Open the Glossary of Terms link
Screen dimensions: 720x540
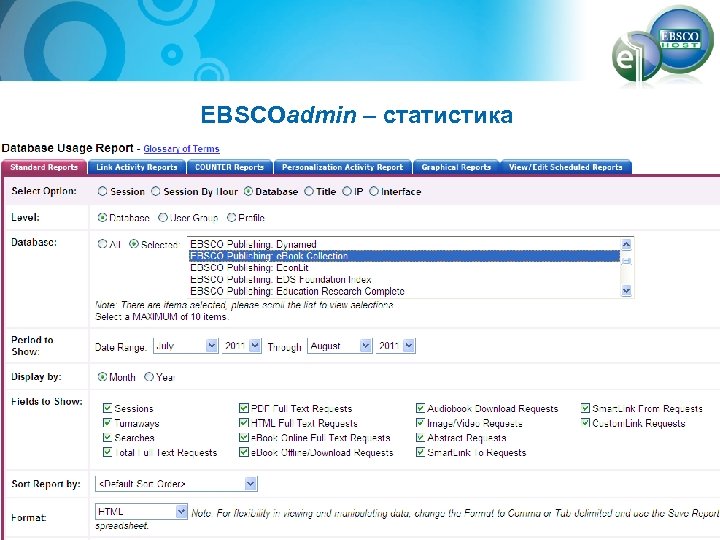(x=181, y=149)
